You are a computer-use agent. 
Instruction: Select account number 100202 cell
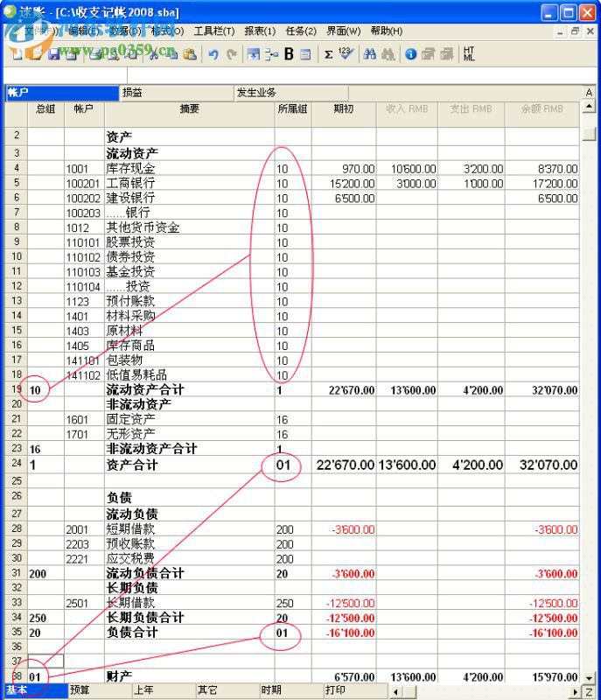[x=84, y=199]
